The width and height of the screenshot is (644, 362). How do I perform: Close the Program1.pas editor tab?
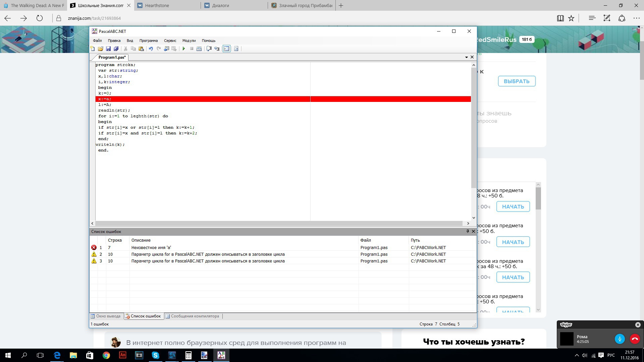coord(472,57)
